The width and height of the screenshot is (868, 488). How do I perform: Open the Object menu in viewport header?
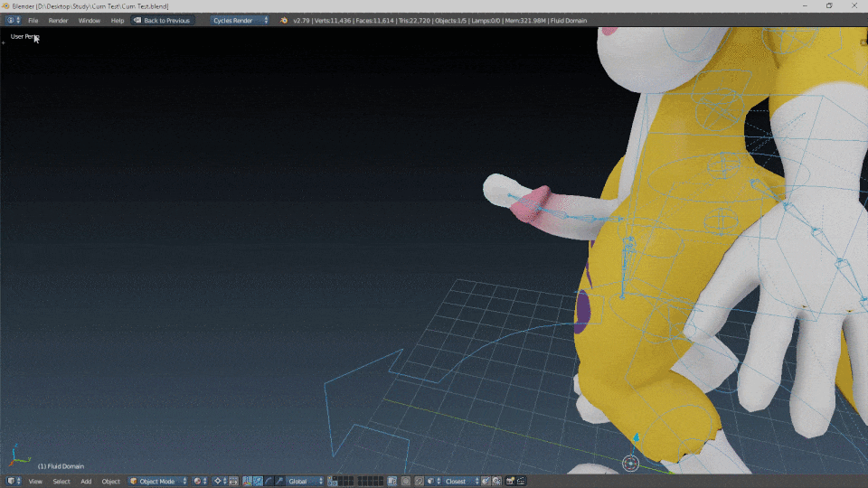click(110, 482)
